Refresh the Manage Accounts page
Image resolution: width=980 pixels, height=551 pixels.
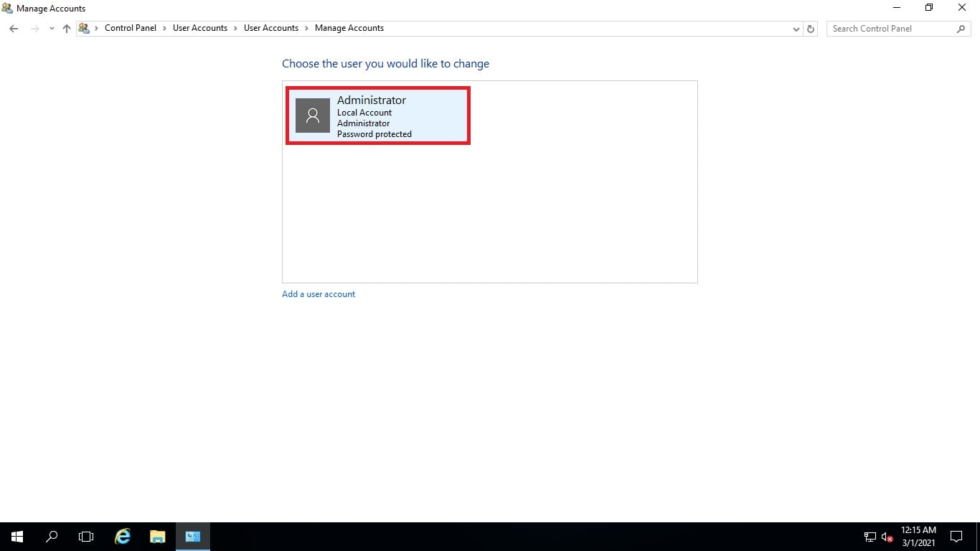811,29
